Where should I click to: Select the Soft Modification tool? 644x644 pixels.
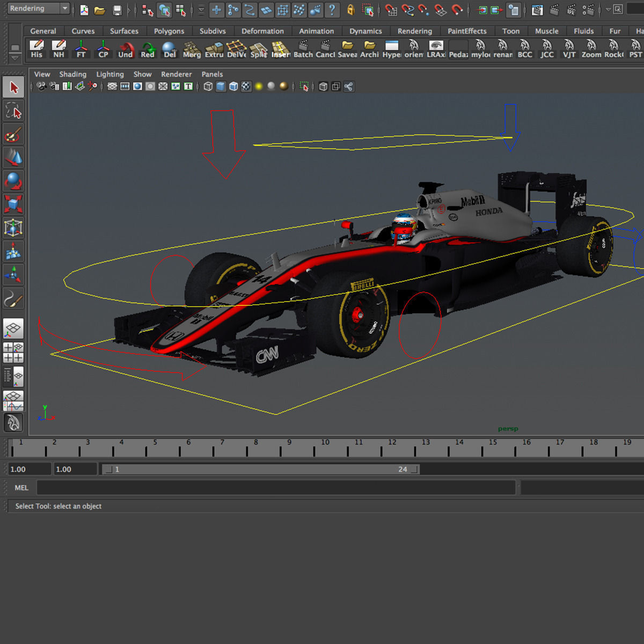[x=13, y=251]
